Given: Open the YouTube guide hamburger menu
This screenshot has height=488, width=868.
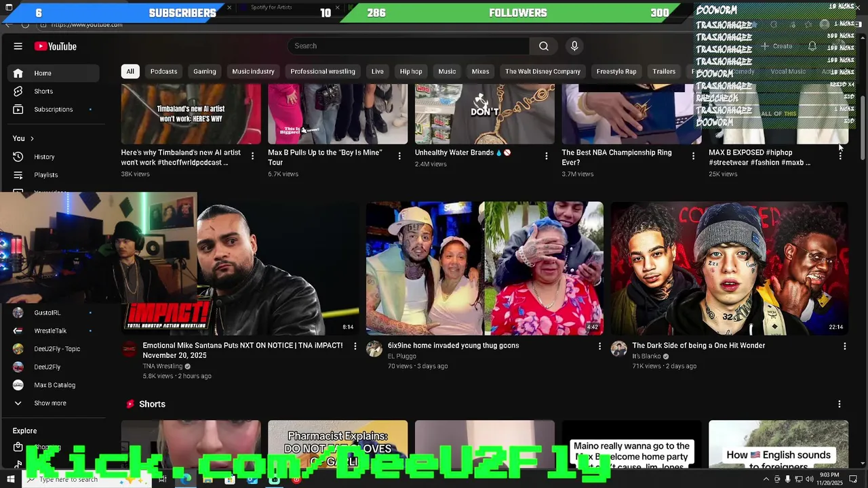Looking at the screenshot, I should 18,46.
